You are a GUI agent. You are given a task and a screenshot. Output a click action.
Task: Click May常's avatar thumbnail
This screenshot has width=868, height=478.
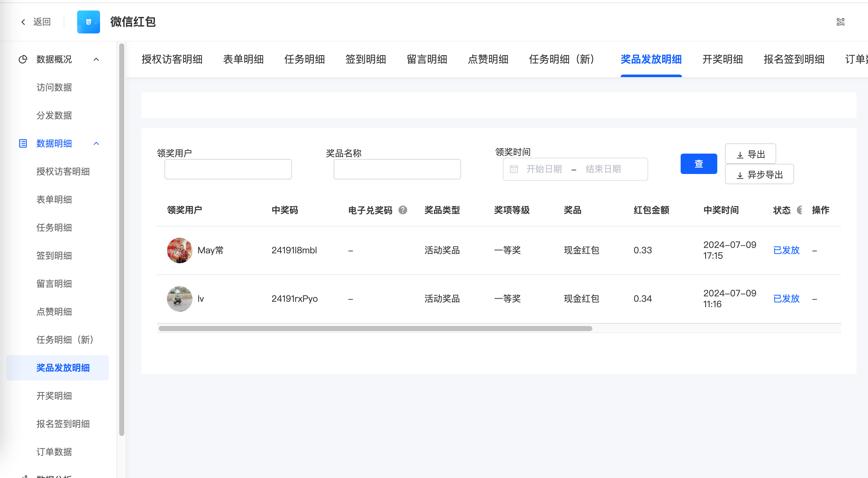coord(180,250)
